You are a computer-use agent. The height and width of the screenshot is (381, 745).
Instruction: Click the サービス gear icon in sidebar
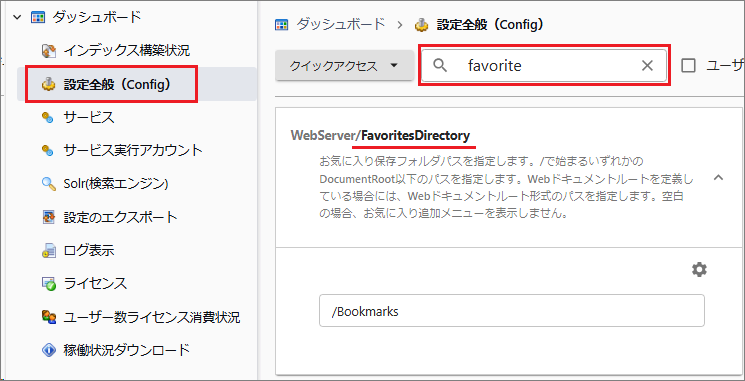[48, 117]
